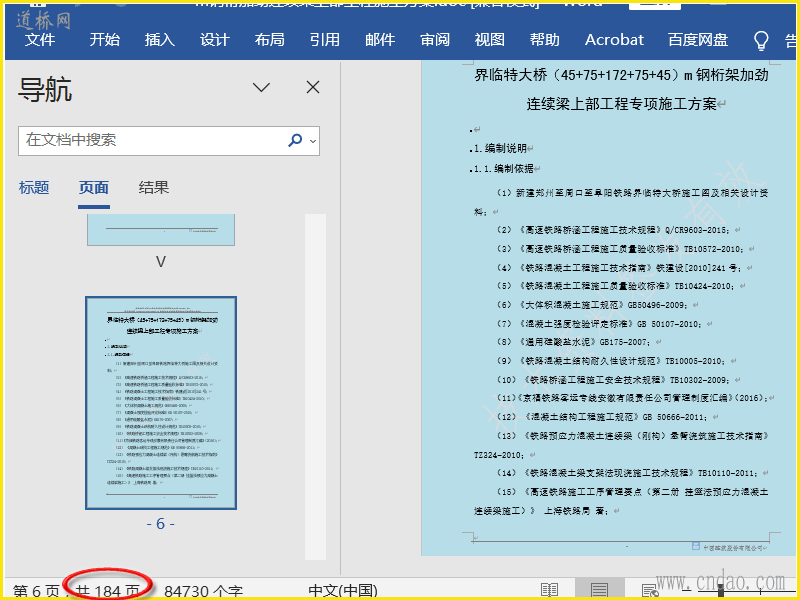Click the search magnifier icon in navigation pane
Viewport: 800px width, 600px height.
pos(295,141)
